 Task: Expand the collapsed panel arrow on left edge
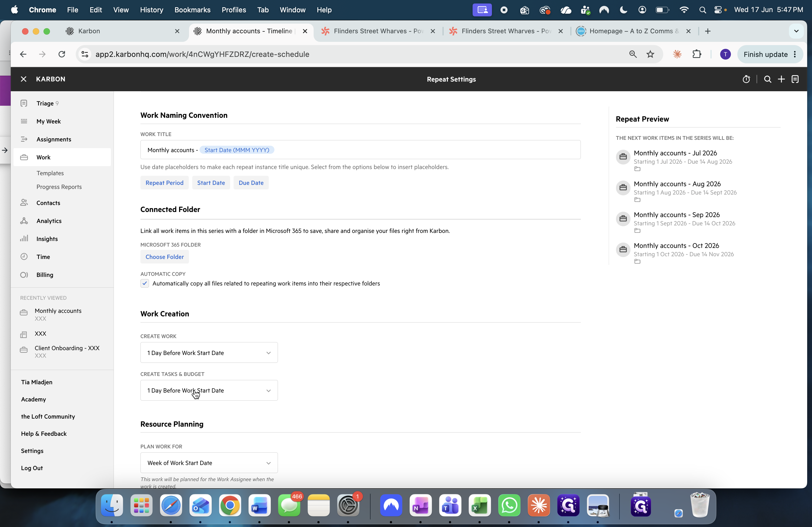[5, 150]
